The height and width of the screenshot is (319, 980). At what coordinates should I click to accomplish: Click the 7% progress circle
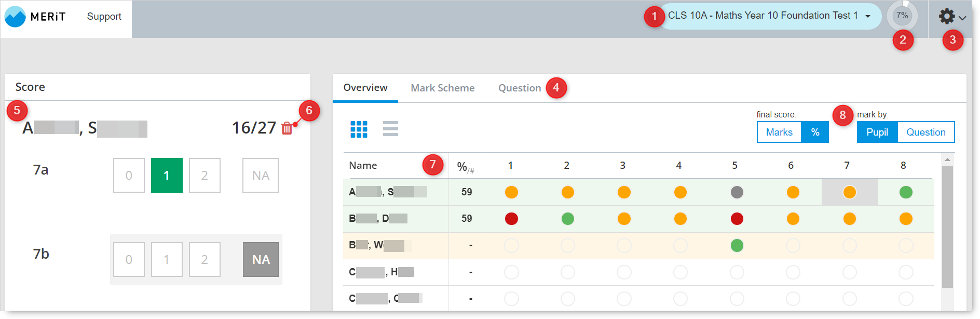902,16
